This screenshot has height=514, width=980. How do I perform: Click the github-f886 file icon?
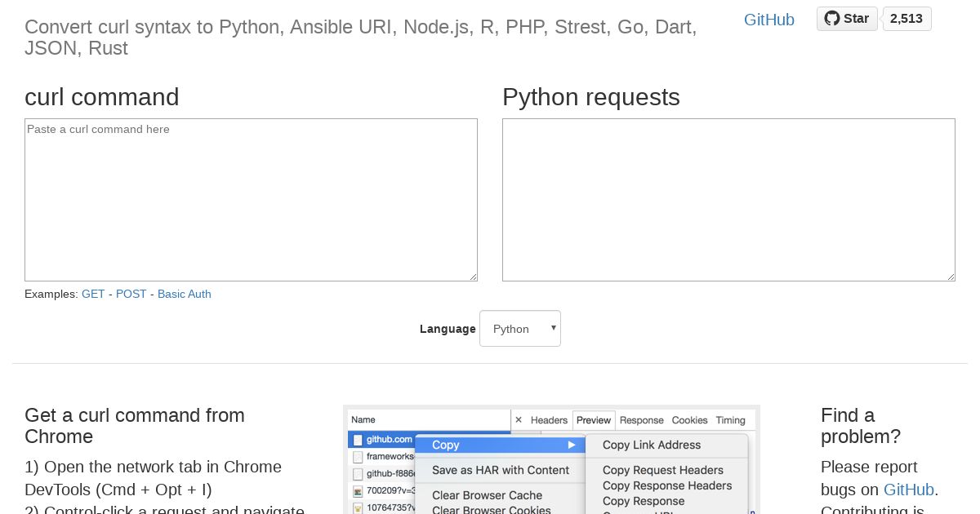358,474
